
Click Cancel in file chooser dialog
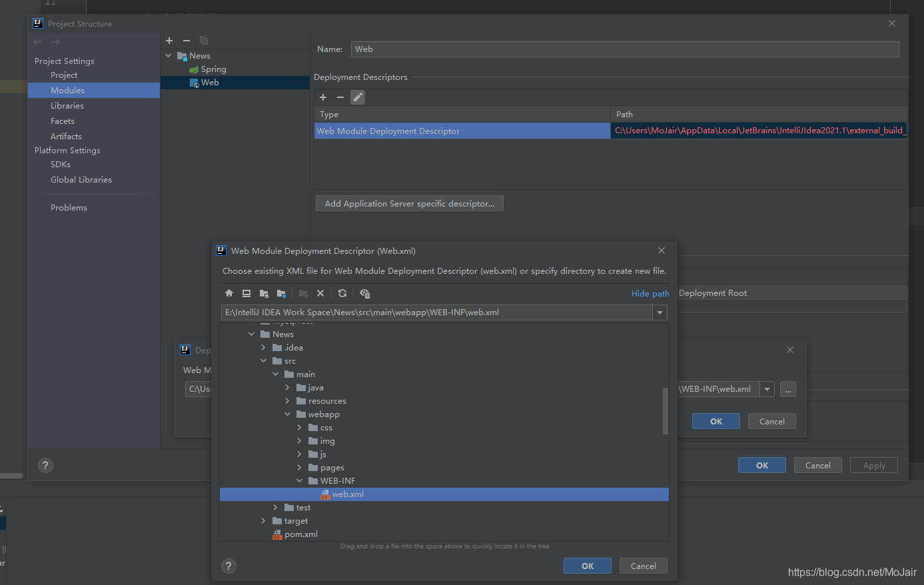click(644, 566)
